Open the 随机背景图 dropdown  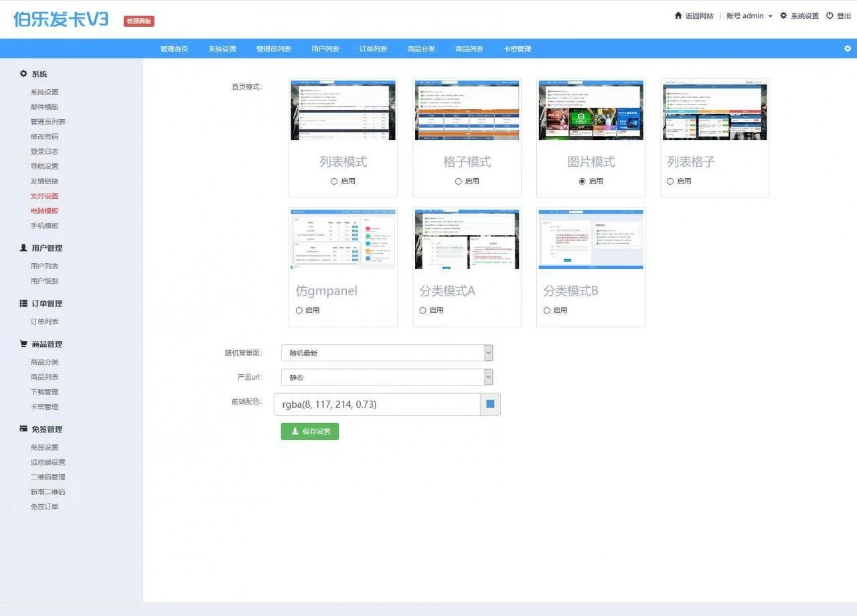tap(386, 353)
